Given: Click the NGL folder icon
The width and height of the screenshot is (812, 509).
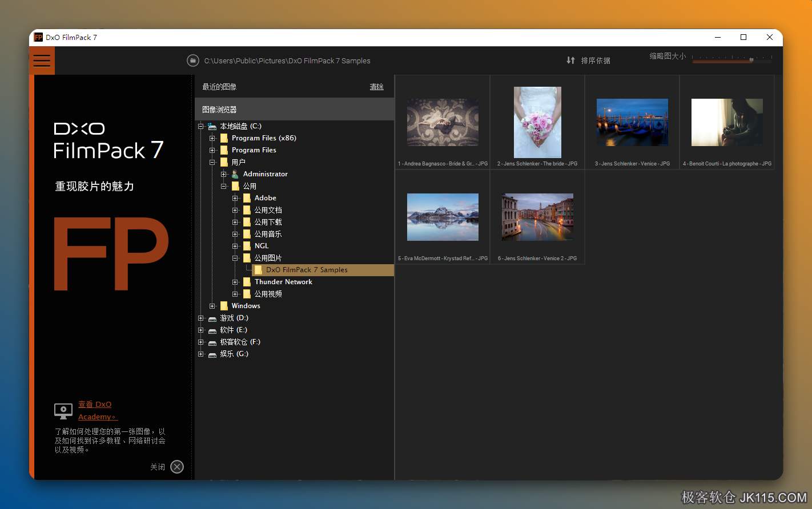Looking at the screenshot, I should 247,246.
